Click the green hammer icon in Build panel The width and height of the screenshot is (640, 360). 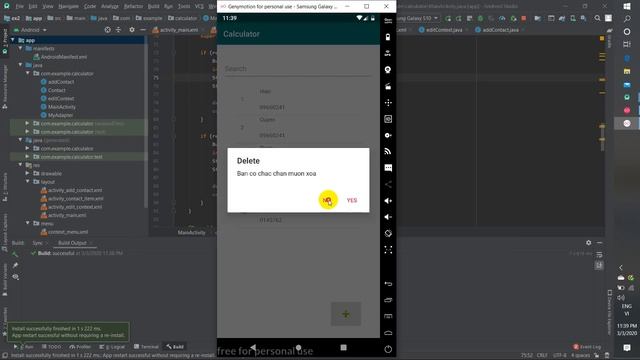click(x=16, y=254)
